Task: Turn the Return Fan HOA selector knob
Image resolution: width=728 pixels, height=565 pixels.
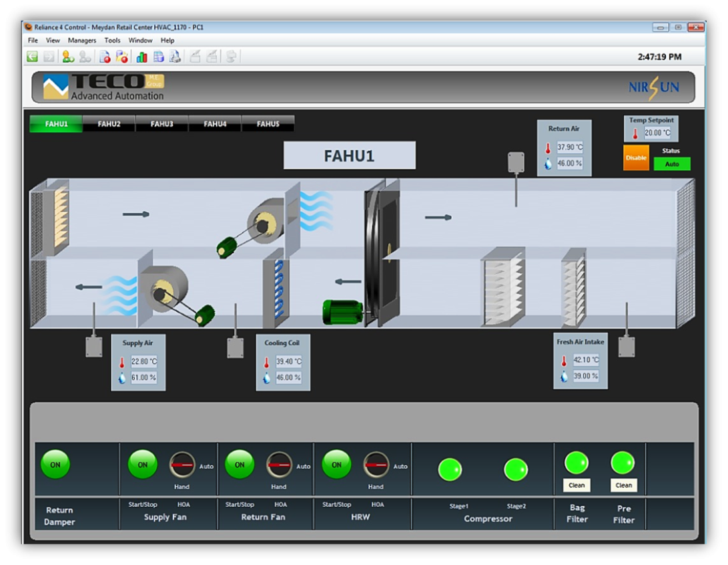Action: 279,465
